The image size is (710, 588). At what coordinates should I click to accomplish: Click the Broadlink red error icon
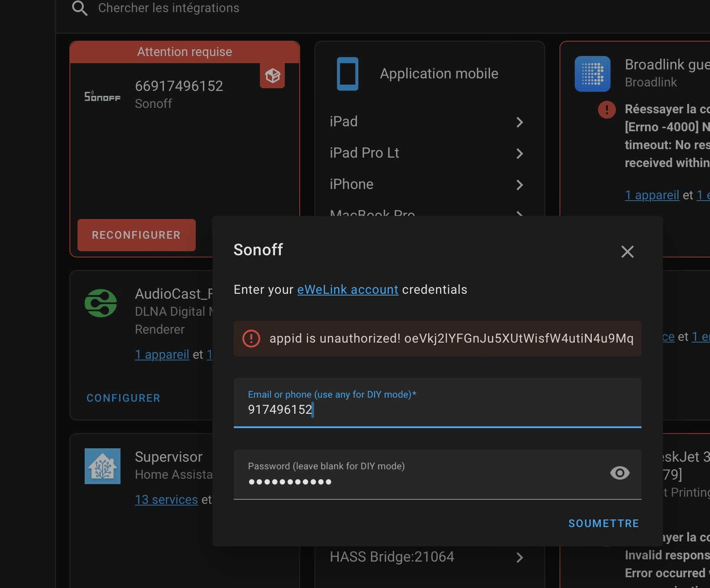607,109
